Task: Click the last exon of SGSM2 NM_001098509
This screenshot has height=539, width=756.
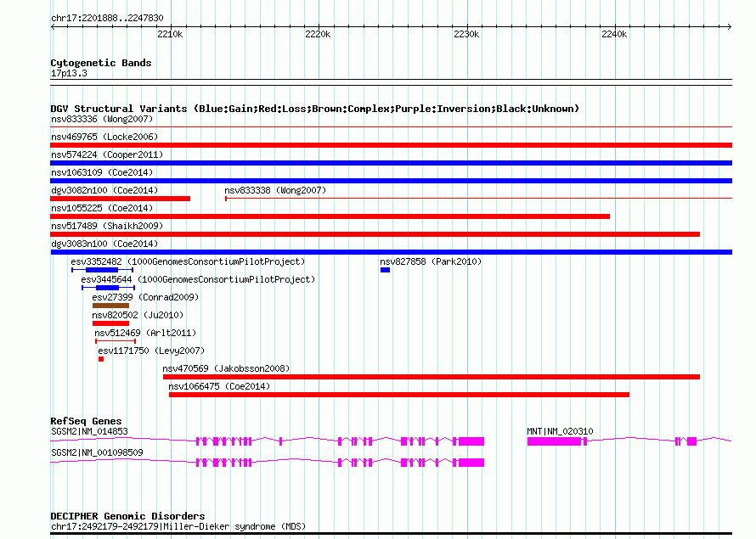Action: tap(471, 463)
